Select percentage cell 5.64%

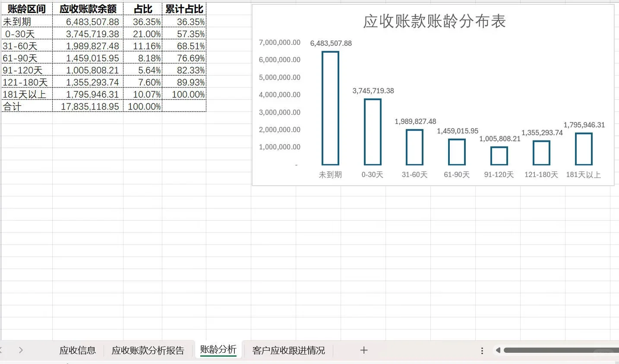143,70
